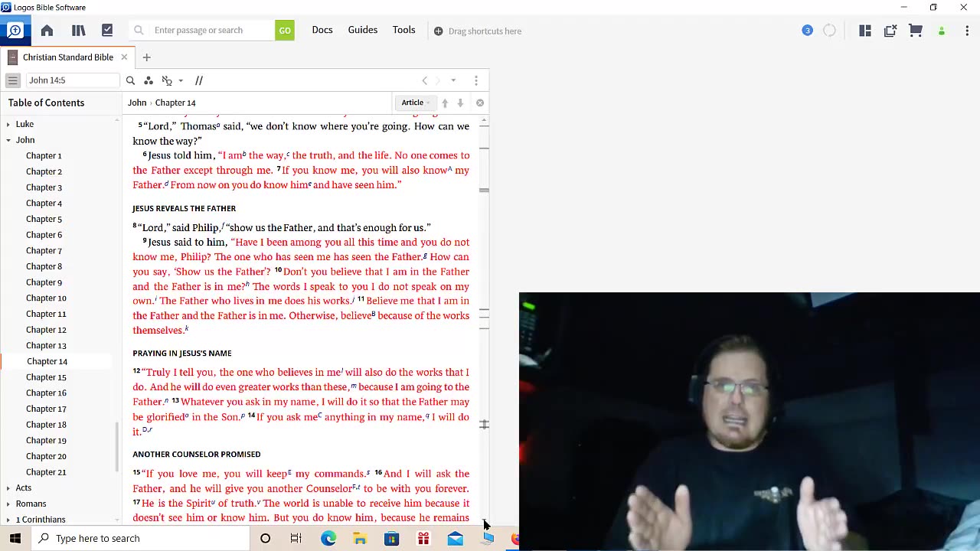Image resolution: width=980 pixels, height=551 pixels.
Task: Click the parallel resources double-slash icon
Action: (198, 80)
